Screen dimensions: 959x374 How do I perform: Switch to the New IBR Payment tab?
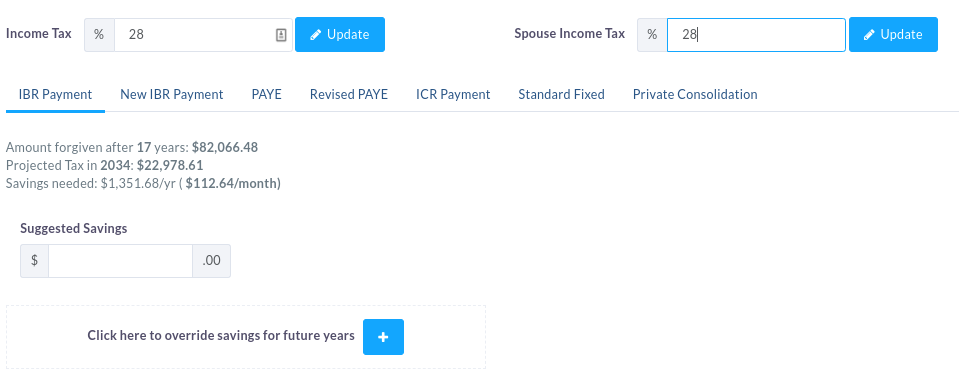click(x=172, y=95)
